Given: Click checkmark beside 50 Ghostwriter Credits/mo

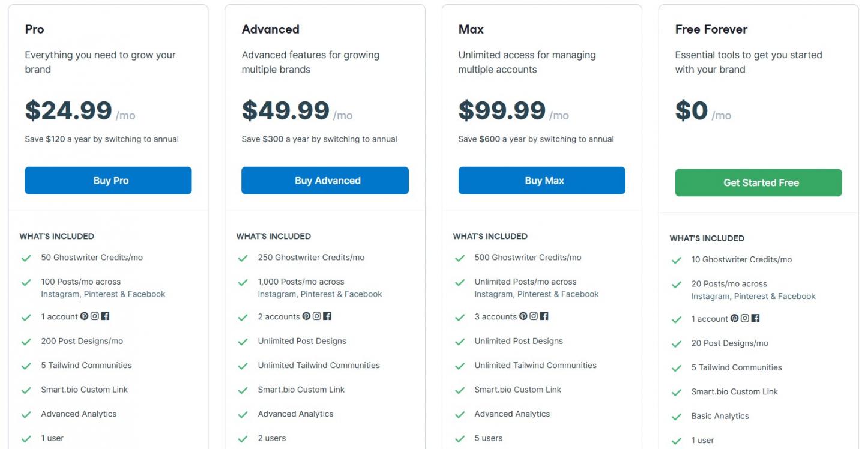Looking at the screenshot, I should tap(26, 258).
